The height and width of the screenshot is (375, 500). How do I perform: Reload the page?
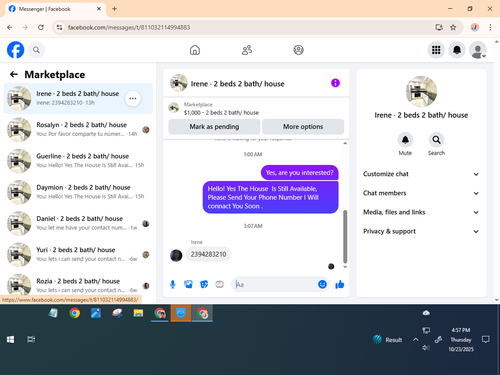pyautogui.click(x=41, y=27)
